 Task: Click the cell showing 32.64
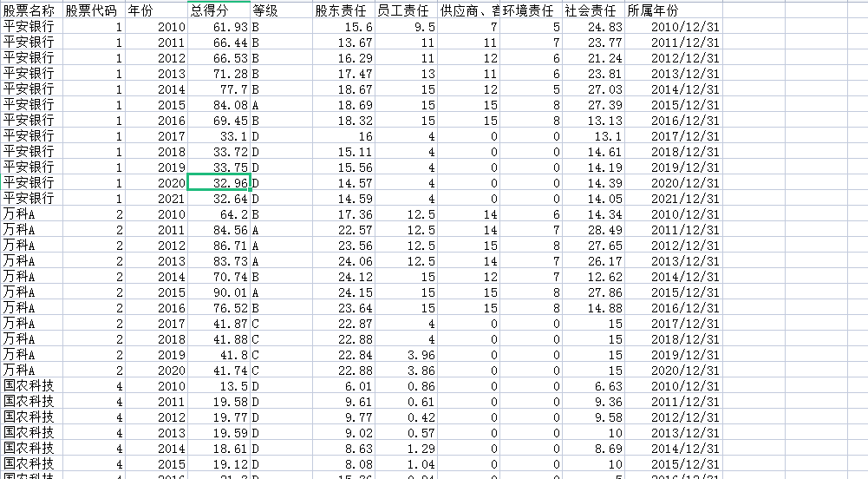pyautogui.click(x=219, y=198)
